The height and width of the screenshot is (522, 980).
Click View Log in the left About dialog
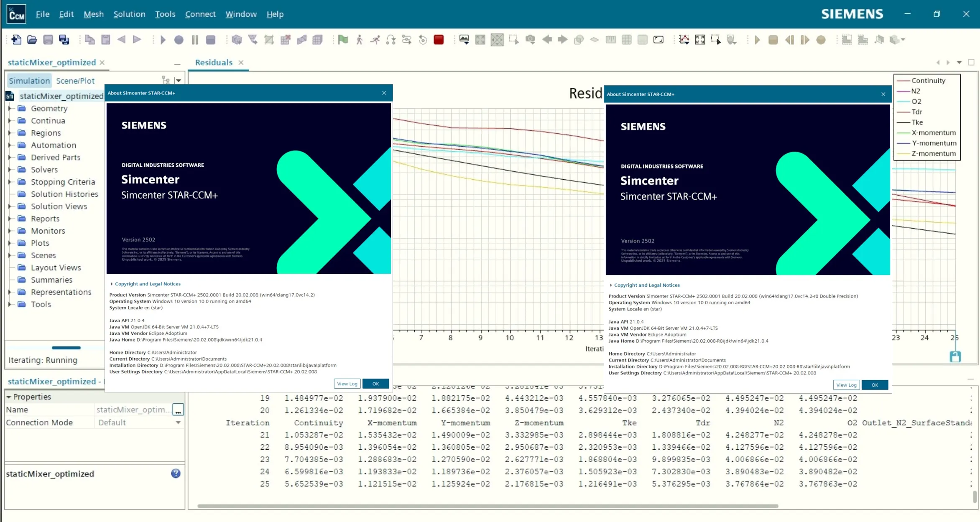[347, 384]
